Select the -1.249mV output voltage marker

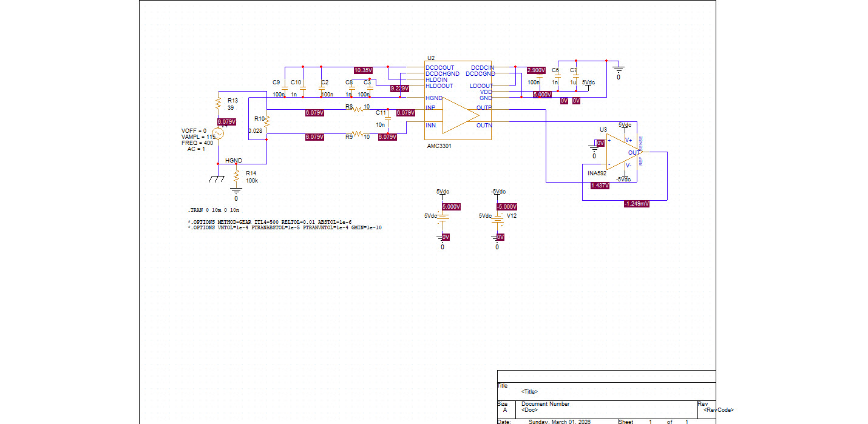click(x=637, y=204)
